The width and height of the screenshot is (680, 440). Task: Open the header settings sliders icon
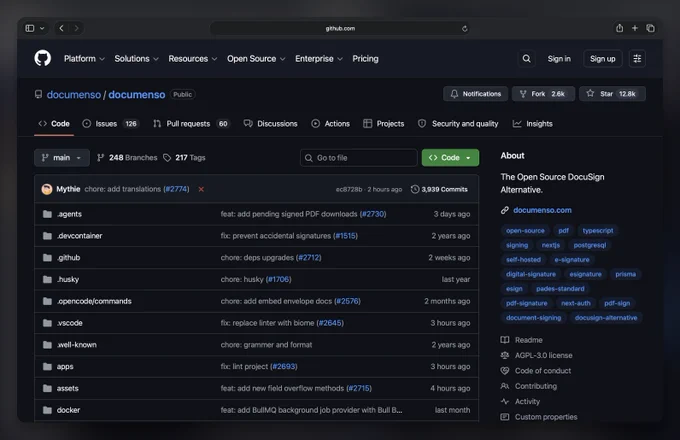coord(637,59)
